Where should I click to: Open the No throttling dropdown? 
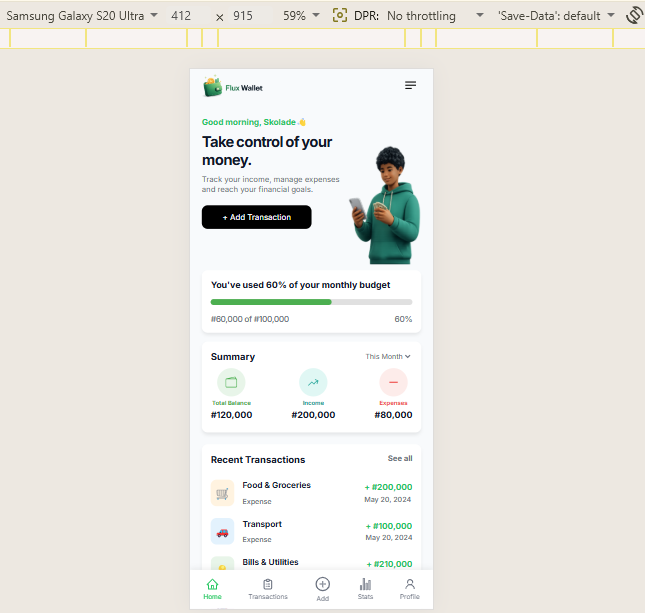tap(435, 16)
